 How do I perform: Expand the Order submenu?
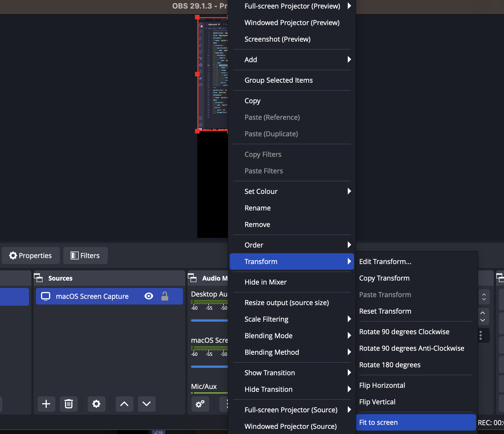click(x=292, y=245)
